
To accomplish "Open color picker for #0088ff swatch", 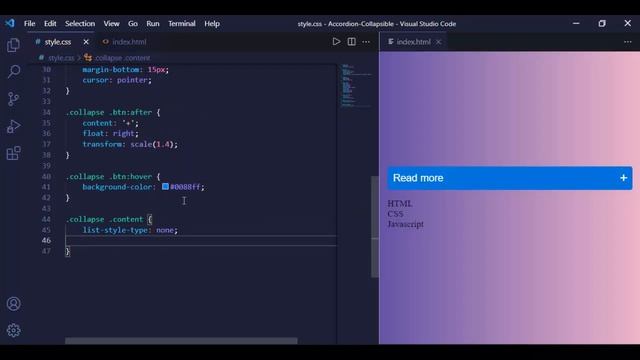I will coord(165,187).
